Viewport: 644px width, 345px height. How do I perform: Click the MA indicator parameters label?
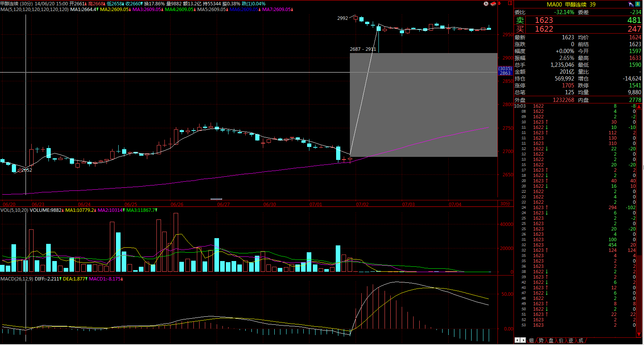coord(34,9)
